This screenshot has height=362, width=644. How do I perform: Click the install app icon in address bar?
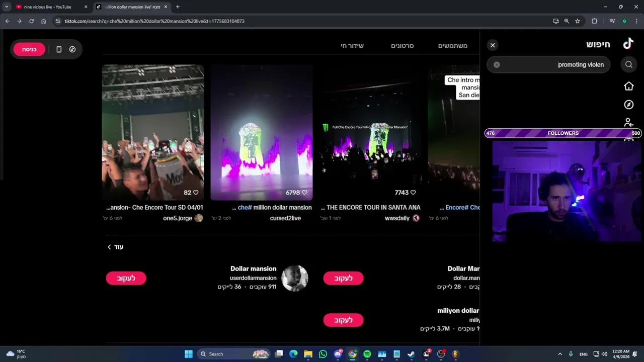(x=555, y=21)
